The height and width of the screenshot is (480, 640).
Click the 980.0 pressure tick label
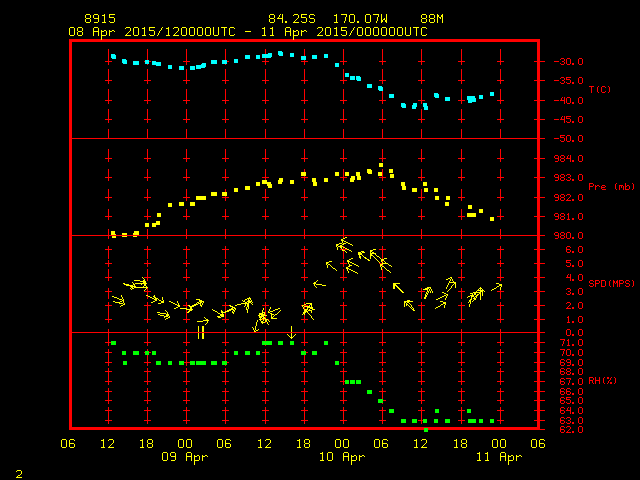click(x=569, y=236)
